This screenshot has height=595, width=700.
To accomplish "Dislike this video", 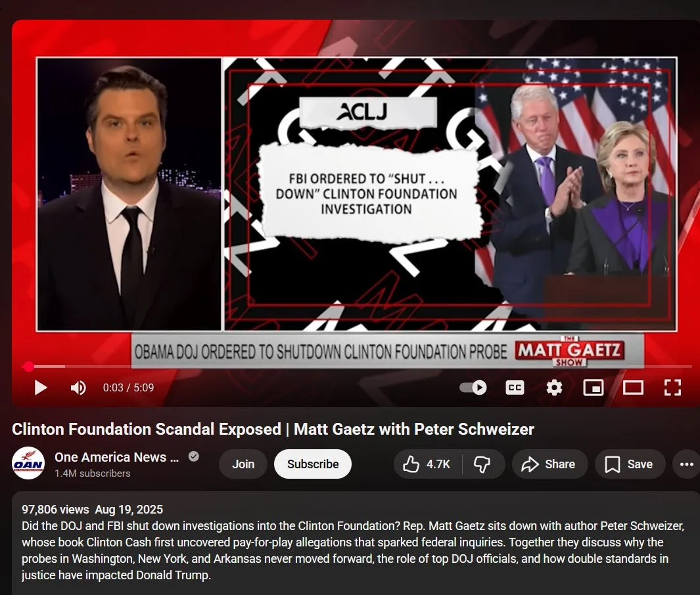I will click(482, 464).
